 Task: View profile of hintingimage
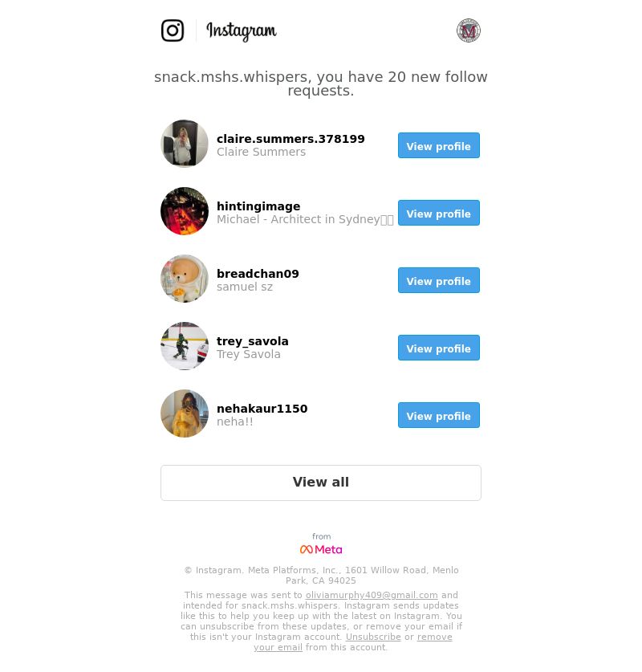pyautogui.click(x=438, y=213)
